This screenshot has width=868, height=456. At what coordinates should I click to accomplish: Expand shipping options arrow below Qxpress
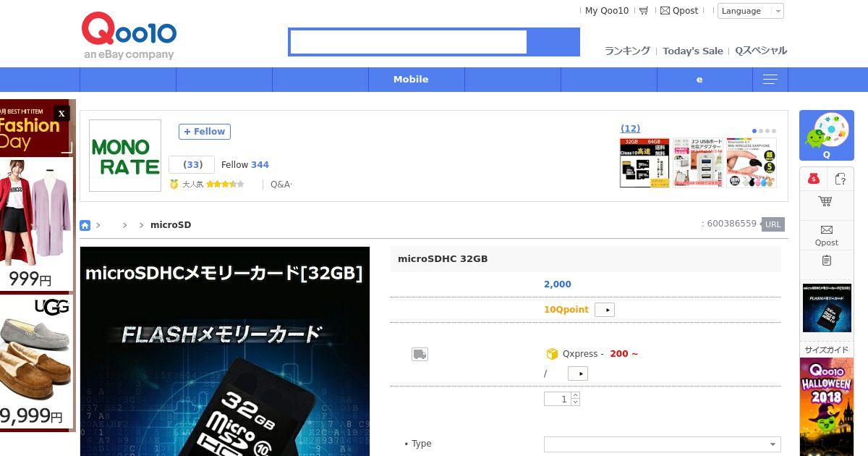pyautogui.click(x=578, y=373)
